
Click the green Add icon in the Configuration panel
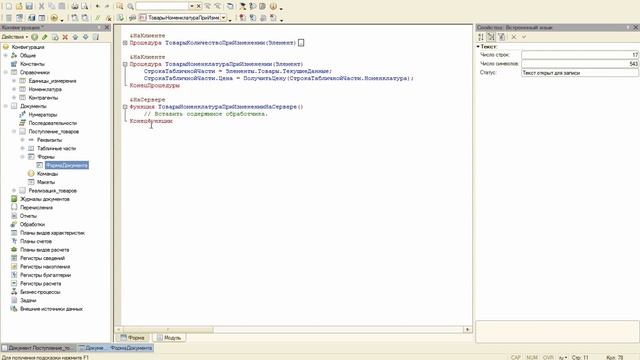click(x=35, y=37)
